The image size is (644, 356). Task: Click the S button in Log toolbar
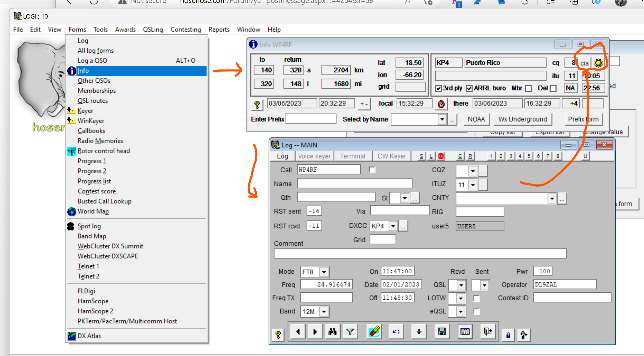421,156
